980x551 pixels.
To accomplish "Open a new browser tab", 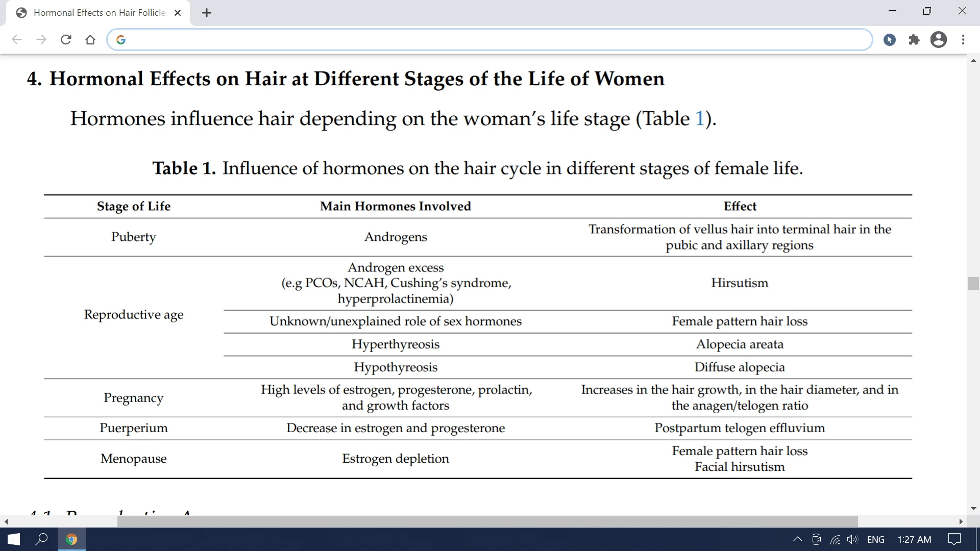I will [x=207, y=13].
